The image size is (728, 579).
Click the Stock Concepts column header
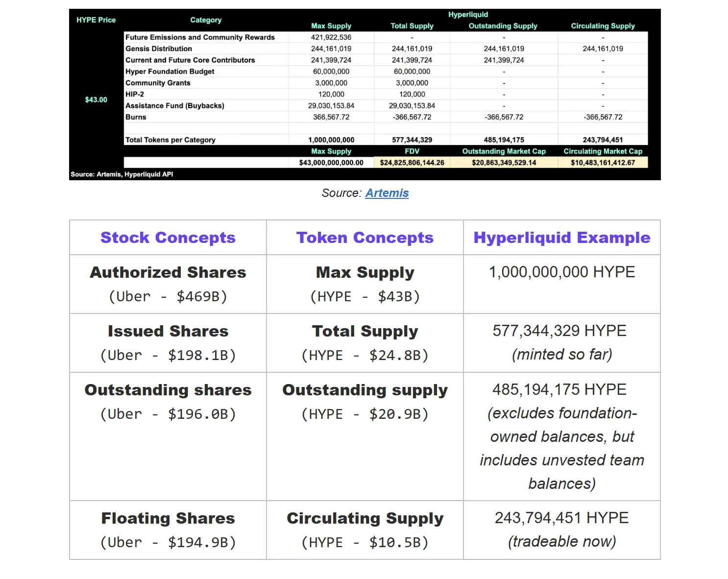(x=168, y=238)
